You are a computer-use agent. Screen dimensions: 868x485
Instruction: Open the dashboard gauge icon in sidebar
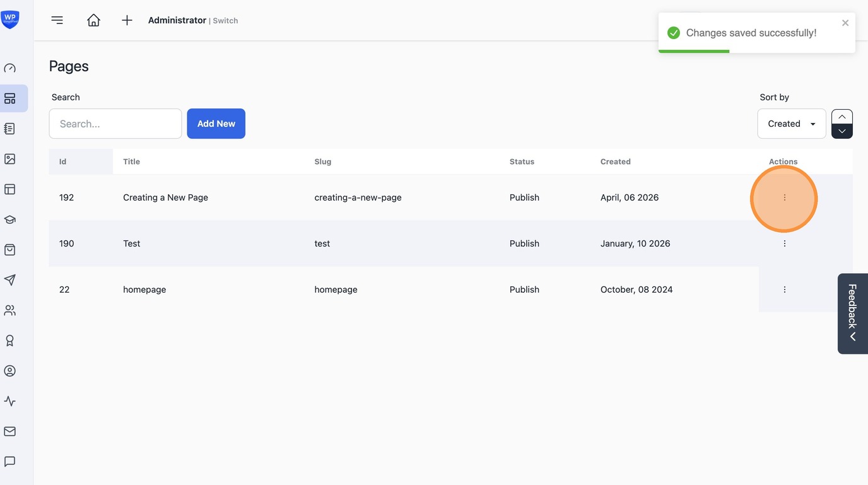click(10, 68)
